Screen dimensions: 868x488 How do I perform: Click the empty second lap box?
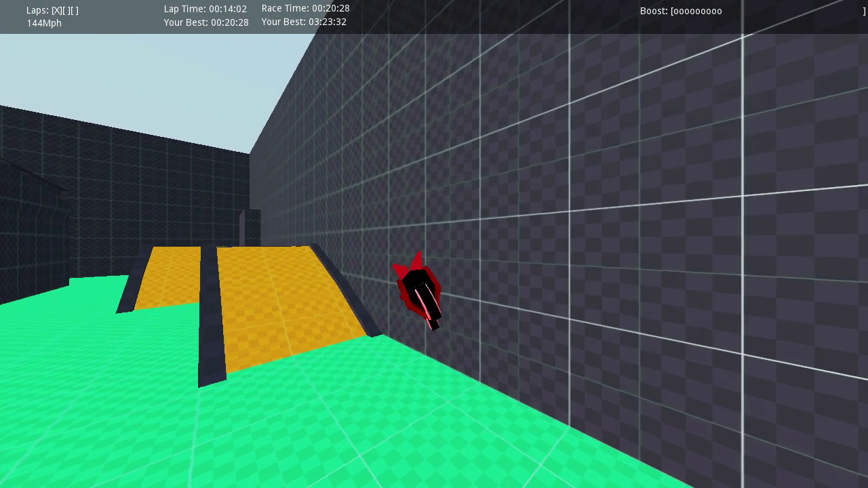click(65, 11)
